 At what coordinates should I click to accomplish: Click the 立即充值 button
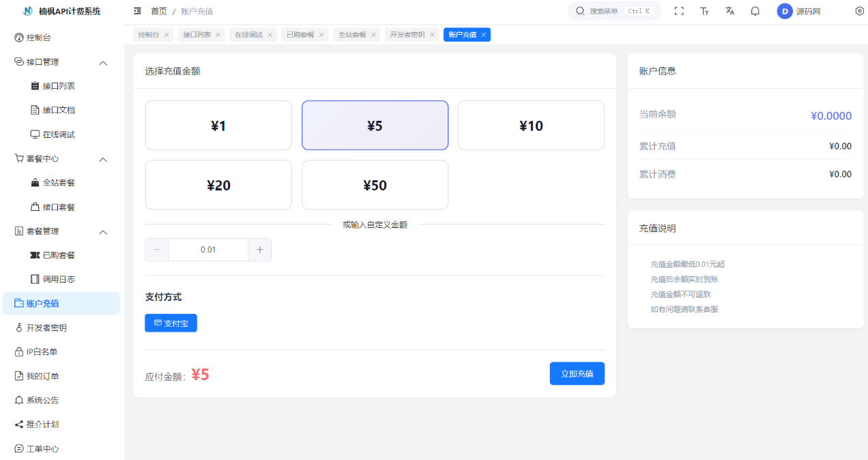(x=577, y=373)
